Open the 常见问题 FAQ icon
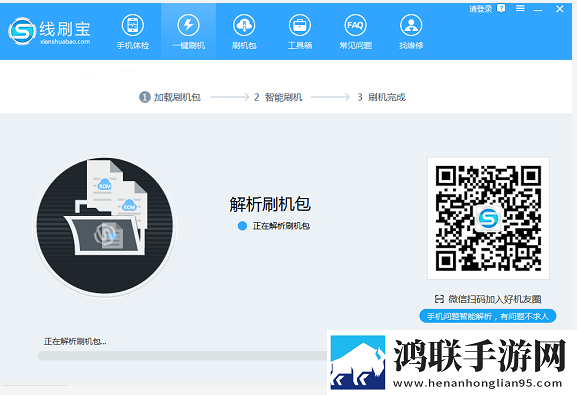The width and height of the screenshot is (577, 395). pyautogui.click(x=355, y=32)
